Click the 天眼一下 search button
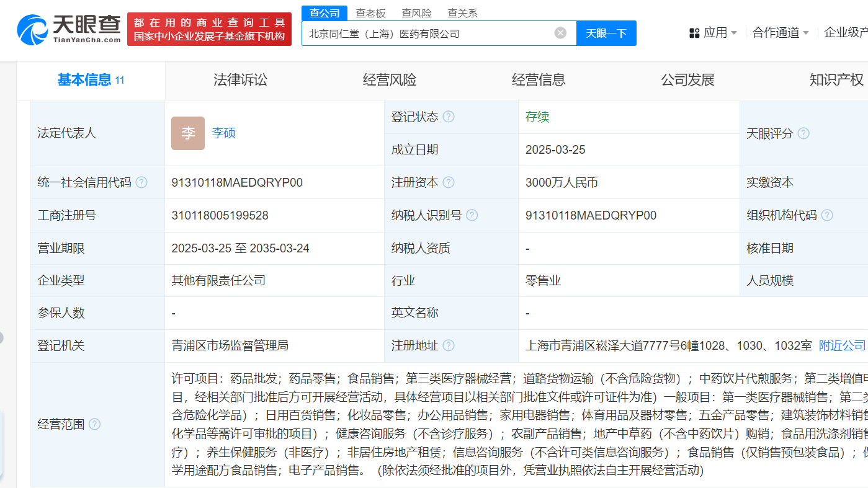This screenshot has height=488, width=868. pyautogui.click(x=606, y=33)
